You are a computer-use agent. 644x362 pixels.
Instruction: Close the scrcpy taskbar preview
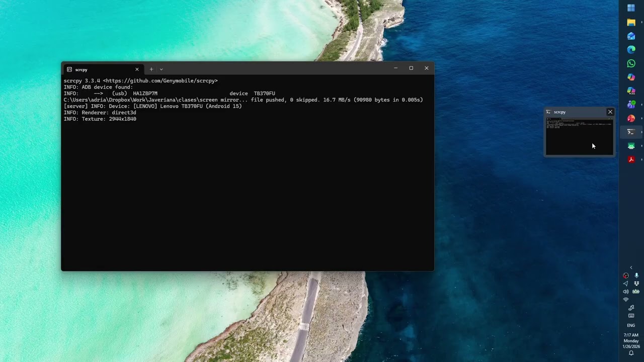(610, 112)
